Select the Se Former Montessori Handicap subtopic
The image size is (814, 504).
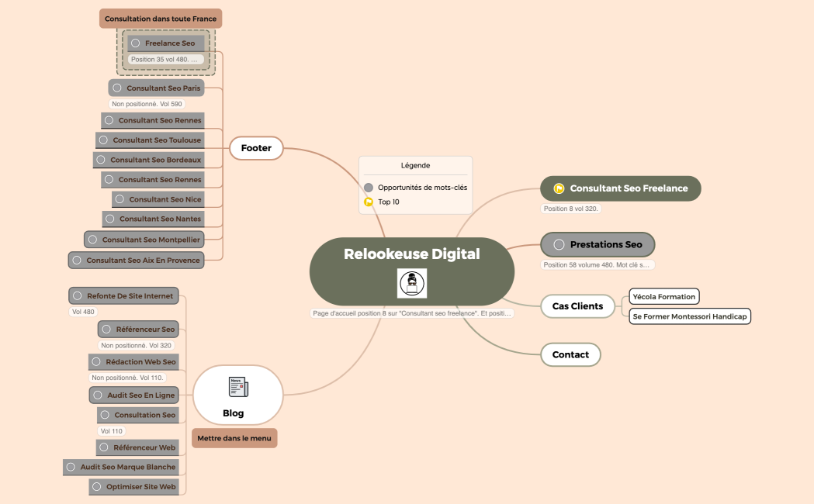point(690,316)
